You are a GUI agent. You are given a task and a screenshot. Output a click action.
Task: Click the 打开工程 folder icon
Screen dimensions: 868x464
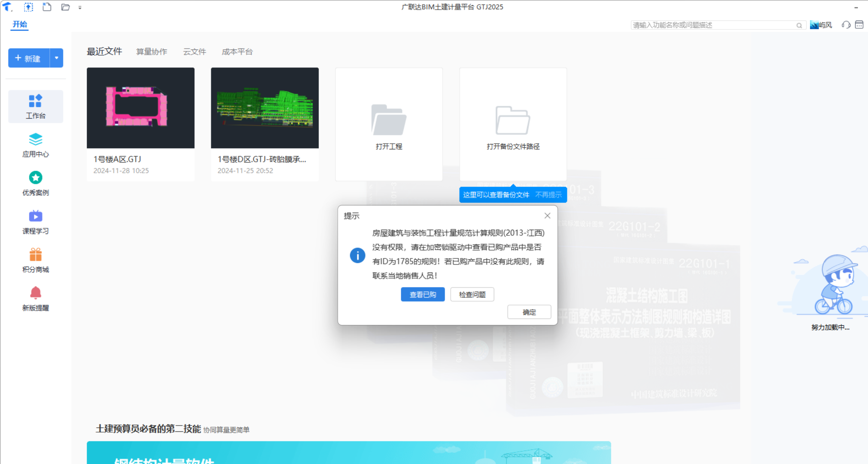pos(389,120)
